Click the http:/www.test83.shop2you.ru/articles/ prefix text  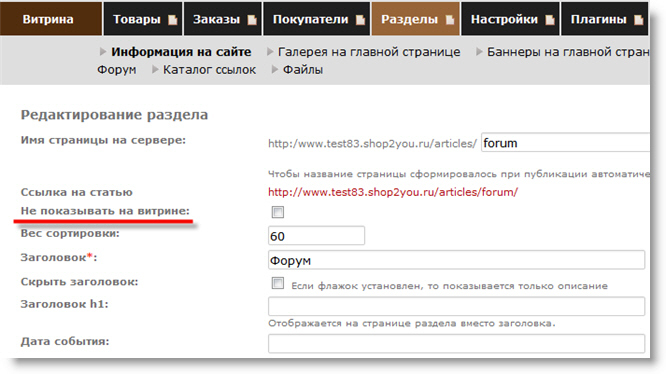[373, 144]
